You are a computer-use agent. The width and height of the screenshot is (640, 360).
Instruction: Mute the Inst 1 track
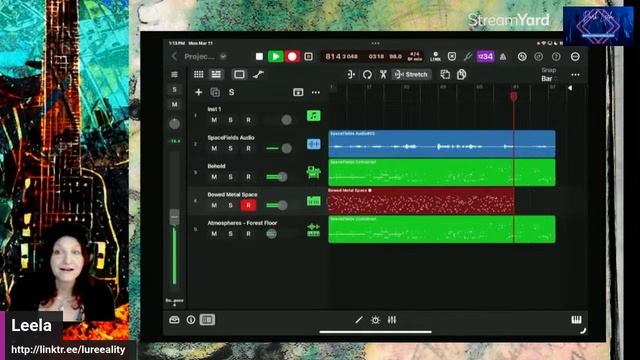[214, 120]
